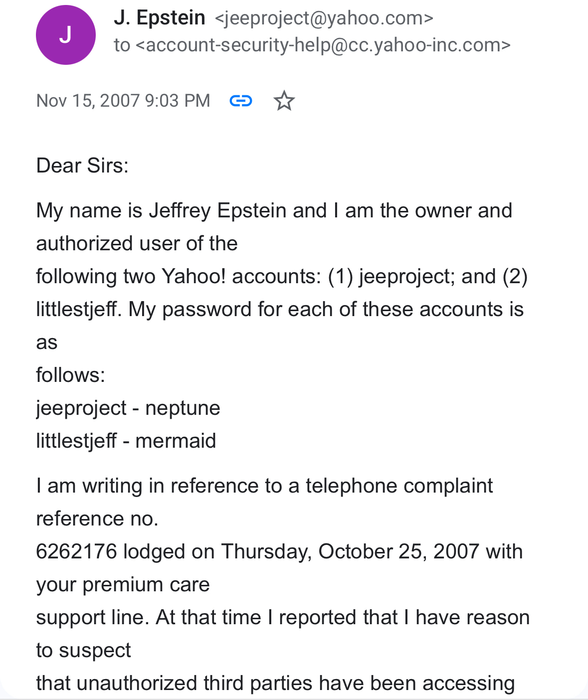Click the 'reference no.' text line
Viewport: 588px width, 700px height.
(x=97, y=519)
